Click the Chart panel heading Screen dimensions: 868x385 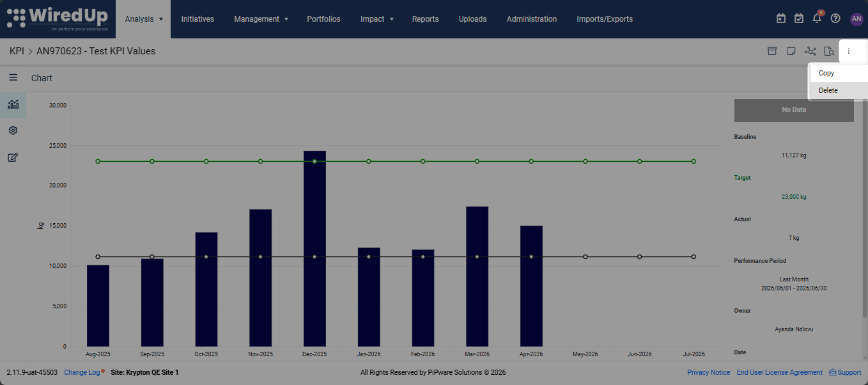tap(42, 78)
